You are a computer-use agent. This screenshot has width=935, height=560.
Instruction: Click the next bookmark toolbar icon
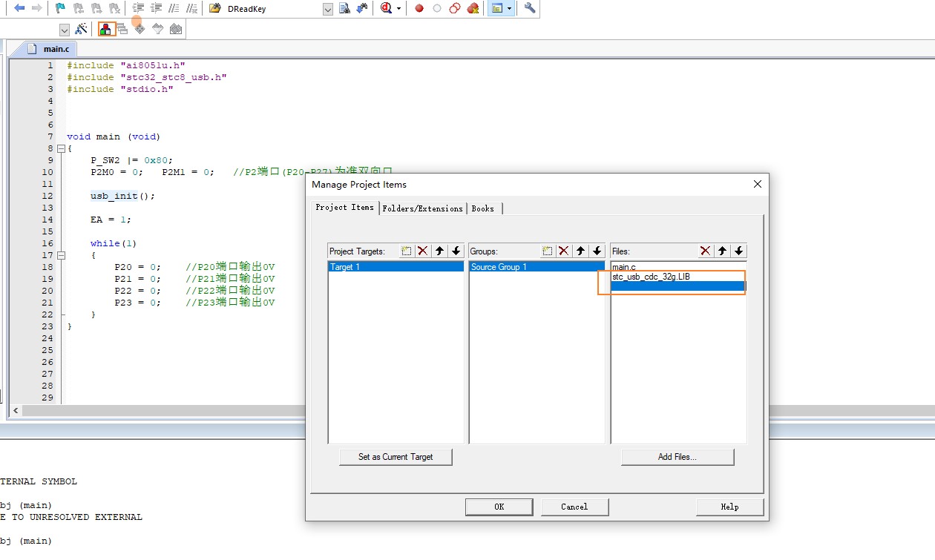pyautogui.click(x=96, y=8)
